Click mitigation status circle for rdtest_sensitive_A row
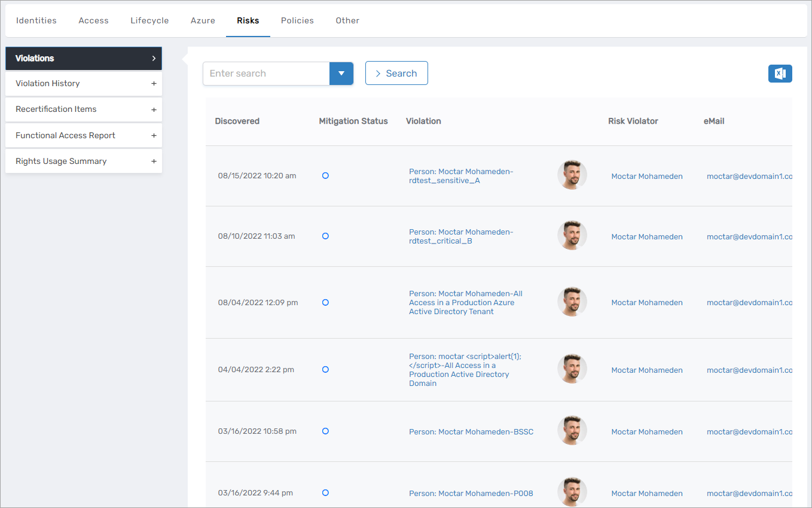 [325, 176]
